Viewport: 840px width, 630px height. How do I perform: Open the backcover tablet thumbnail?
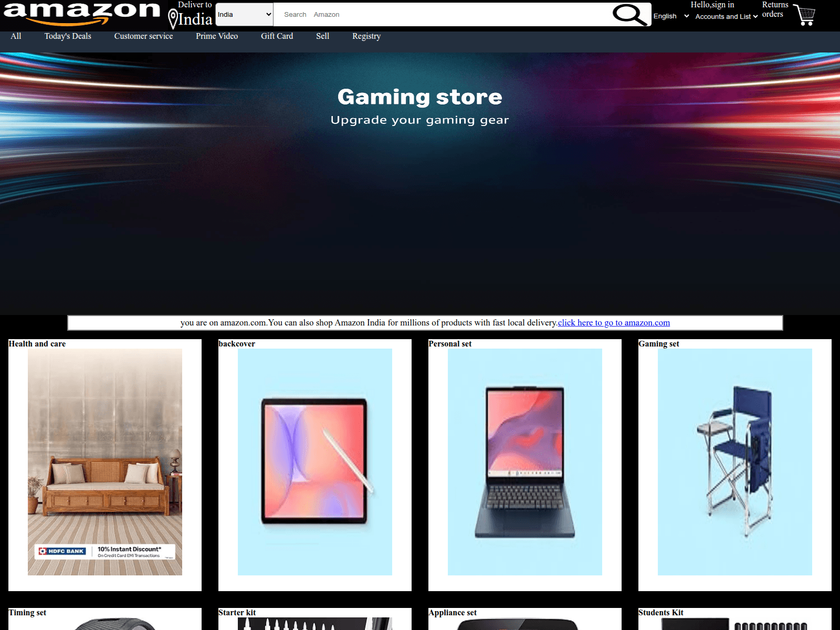315,462
